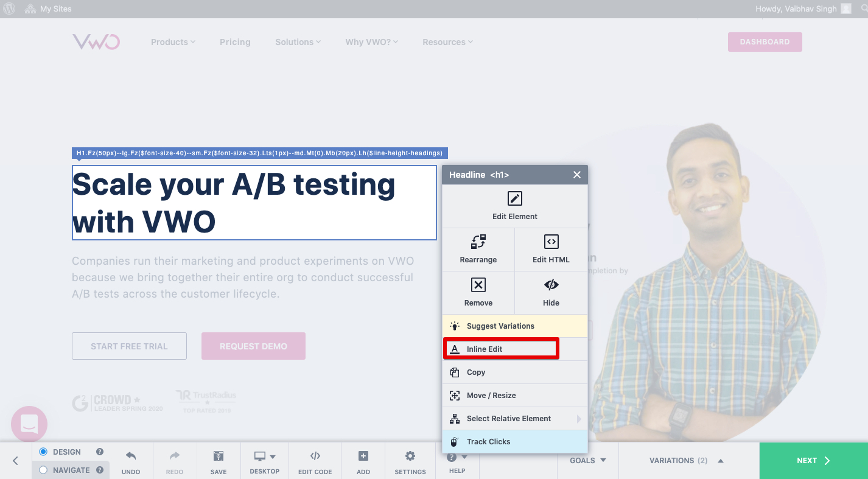
Task: Select Copy from the element menu
Action: click(515, 372)
